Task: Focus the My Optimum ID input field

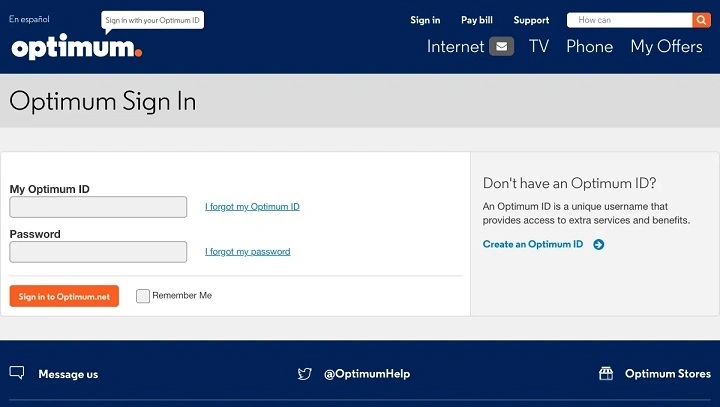Action: pyautogui.click(x=98, y=207)
